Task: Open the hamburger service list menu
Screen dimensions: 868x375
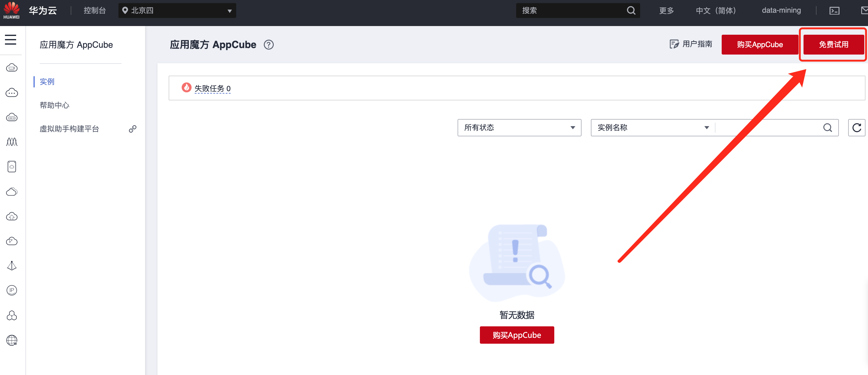Action: click(x=11, y=40)
